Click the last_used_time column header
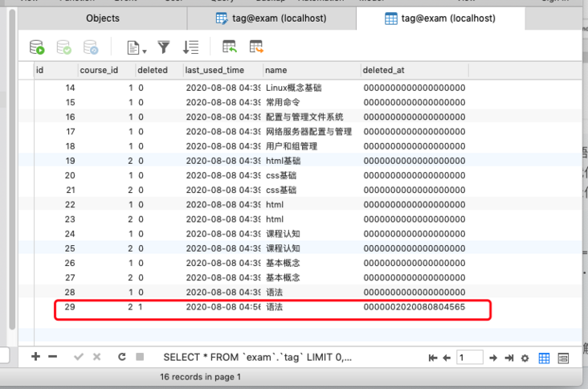588x389 pixels. (223, 70)
